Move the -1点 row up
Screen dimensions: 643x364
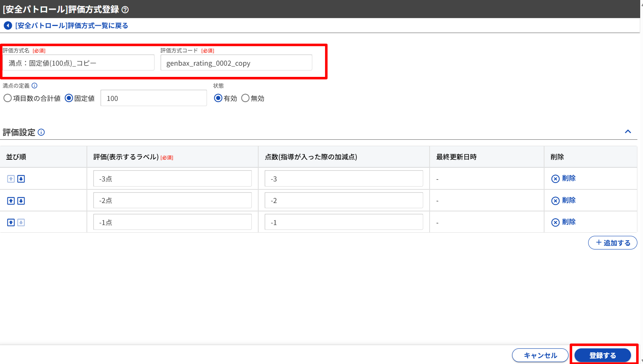(x=11, y=222)
